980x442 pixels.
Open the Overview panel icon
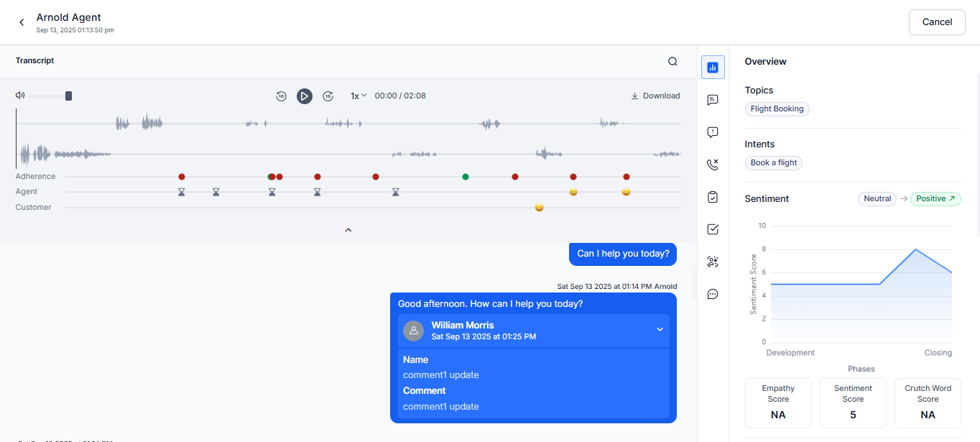pos(713,67)
